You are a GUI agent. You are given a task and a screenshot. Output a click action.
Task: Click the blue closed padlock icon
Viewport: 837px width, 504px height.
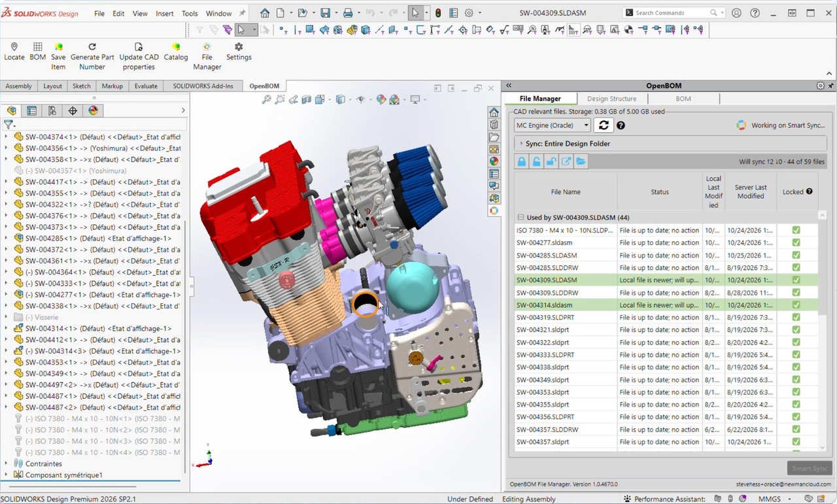(522, 161)
